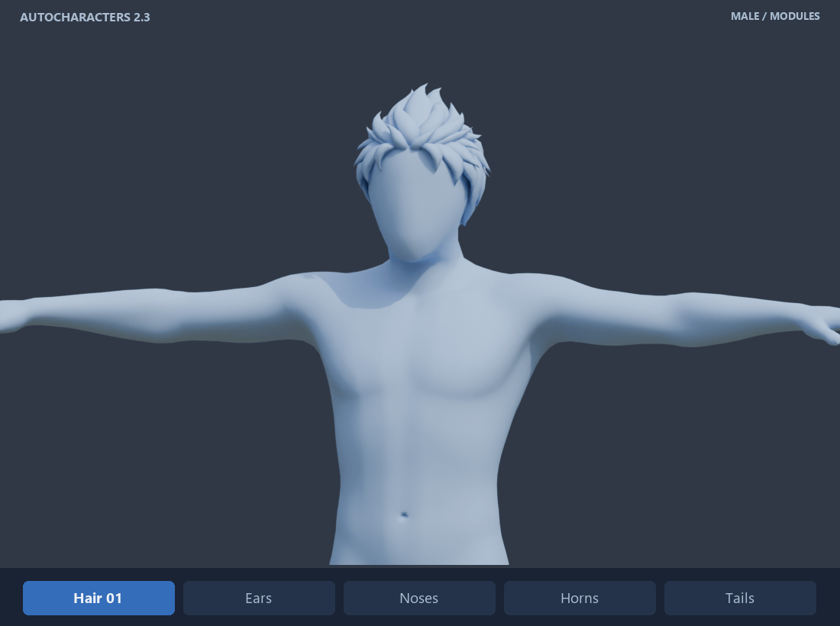Open the Noses module tab

point(419,598)
